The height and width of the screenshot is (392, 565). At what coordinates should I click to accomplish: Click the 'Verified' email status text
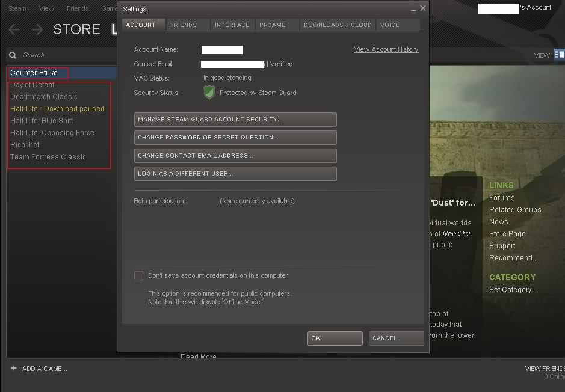[x=282, y=64]
